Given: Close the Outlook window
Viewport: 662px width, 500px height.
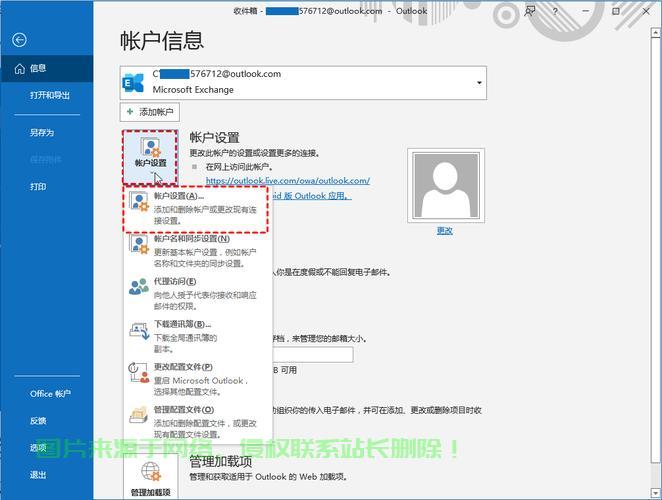Looking at the screenshot, I should click(646, 11).
